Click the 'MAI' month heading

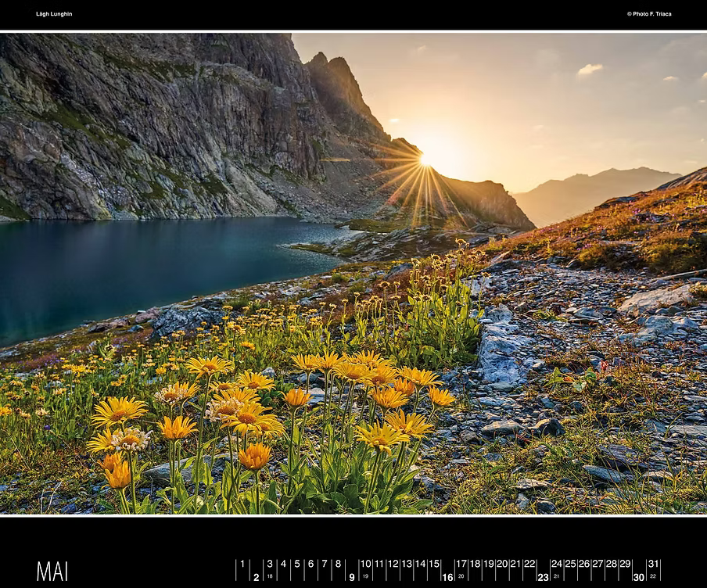[x=52, y=572]
